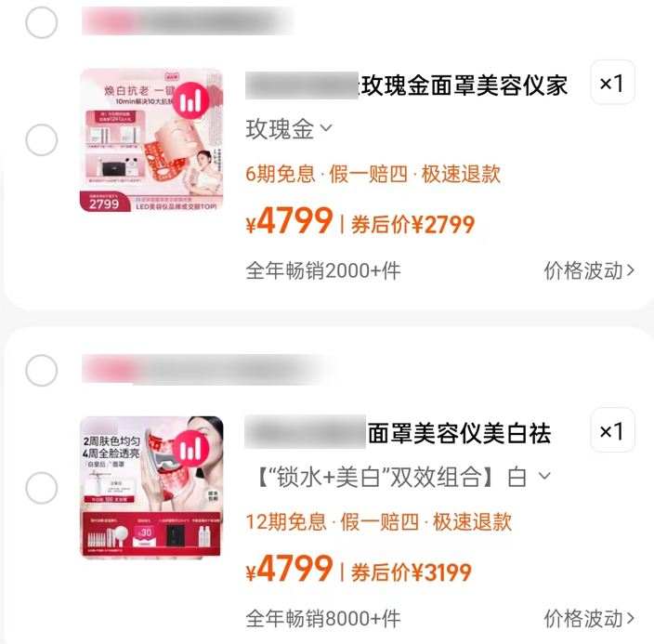
Task: Tap the 券后价¥2799 coupon price
Action: point(412,225)
